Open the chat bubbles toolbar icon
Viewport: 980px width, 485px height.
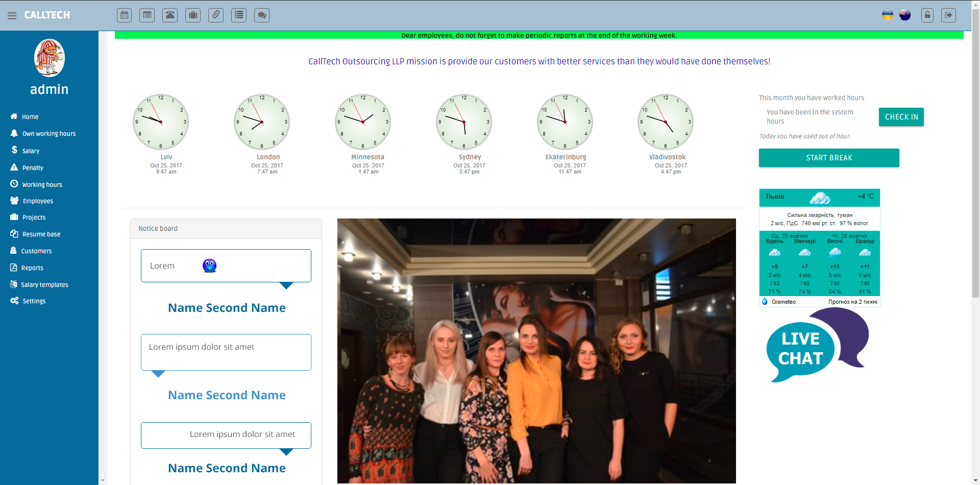coord(262,15)
